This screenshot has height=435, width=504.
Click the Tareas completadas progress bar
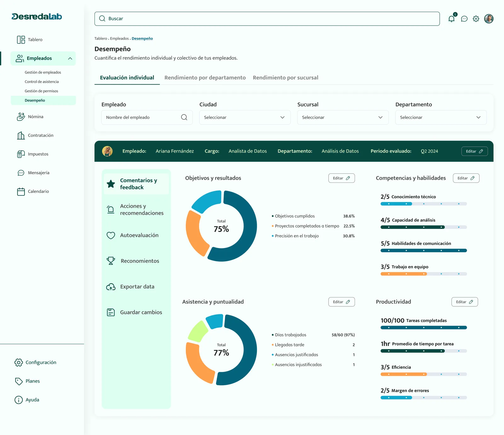coord(424,328)
